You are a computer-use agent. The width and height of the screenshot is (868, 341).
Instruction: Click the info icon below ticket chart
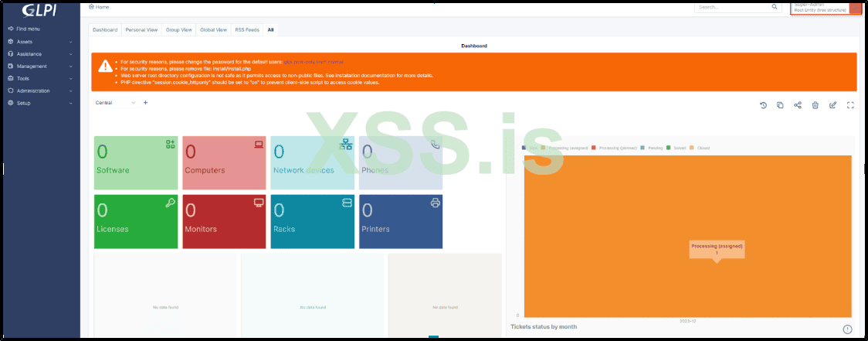pyautogui.click(x=847, y=329)
